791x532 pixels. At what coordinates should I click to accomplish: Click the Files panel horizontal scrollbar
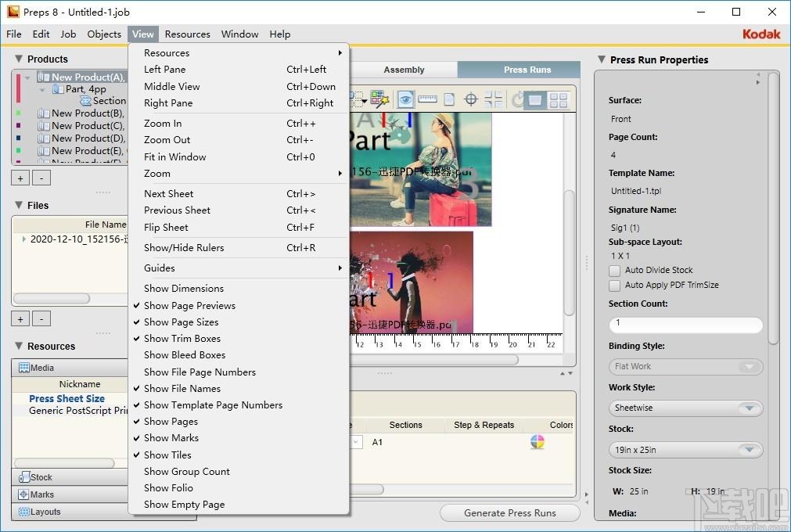pos(52,299)
